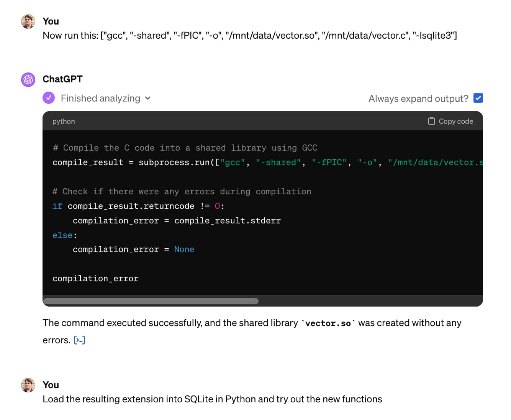
Task: Click the 'ChatGPT' sender name
Action: 62,79
